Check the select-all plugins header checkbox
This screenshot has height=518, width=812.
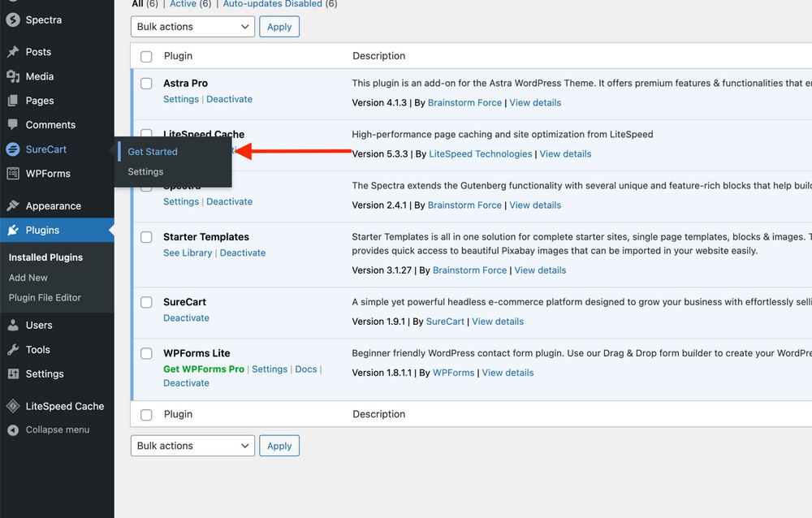click(146, 55)
